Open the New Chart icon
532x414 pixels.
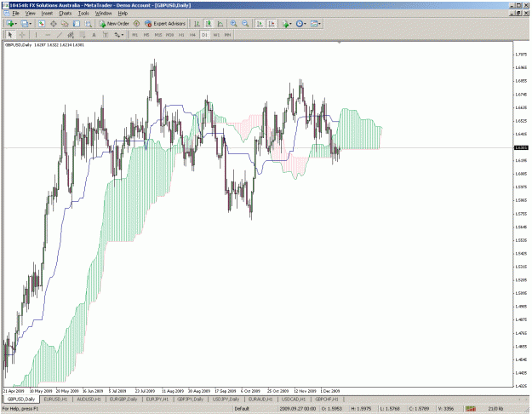coord(9,24)
